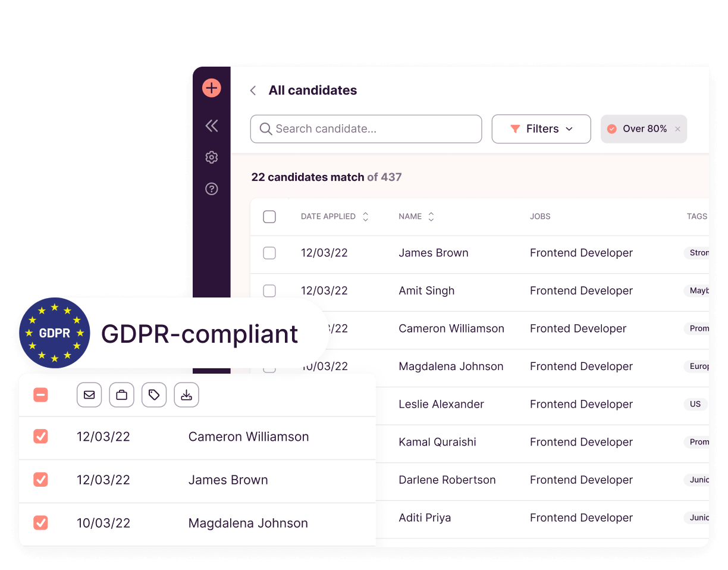Uncheck Magdalena Johnson in selected list
Image resolution: width=728 pixels, height=570 pixels.
[40, 523]
